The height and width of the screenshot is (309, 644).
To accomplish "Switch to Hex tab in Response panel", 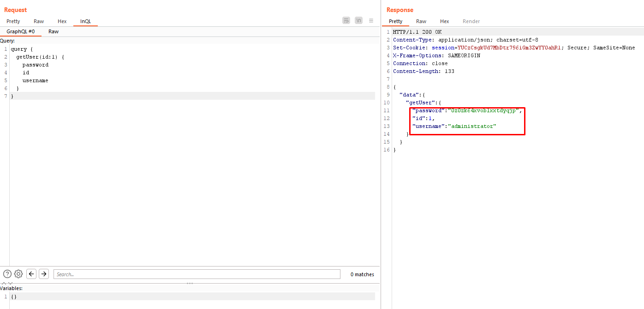I will [445, 21].
